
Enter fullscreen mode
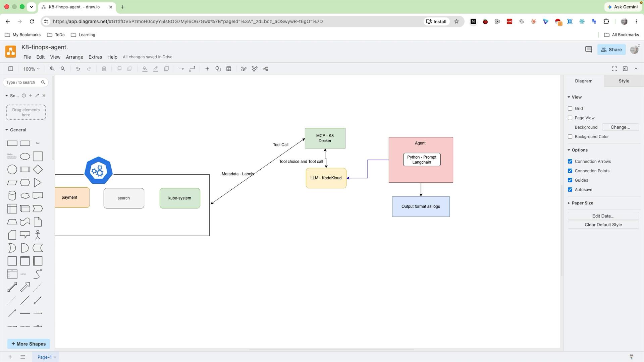point(614,69)
